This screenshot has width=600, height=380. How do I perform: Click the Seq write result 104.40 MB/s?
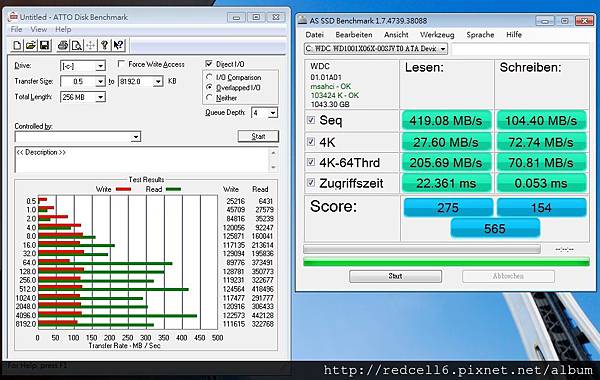tap(541, 121)
